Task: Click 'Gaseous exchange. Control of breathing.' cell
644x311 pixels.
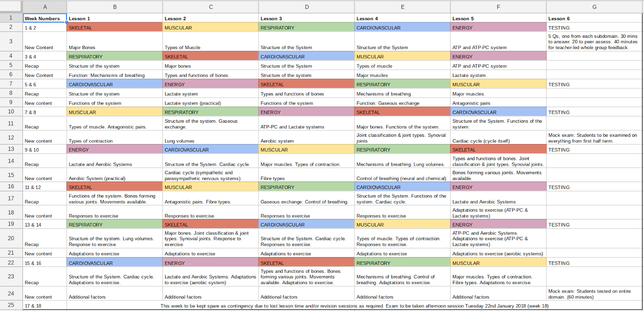Action: pyautogui.click(x=307, y=198)
